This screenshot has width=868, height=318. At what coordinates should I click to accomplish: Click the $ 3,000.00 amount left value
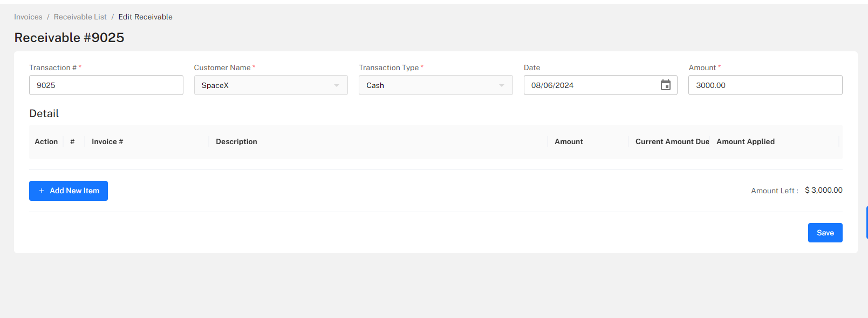(x=824, y=190)
